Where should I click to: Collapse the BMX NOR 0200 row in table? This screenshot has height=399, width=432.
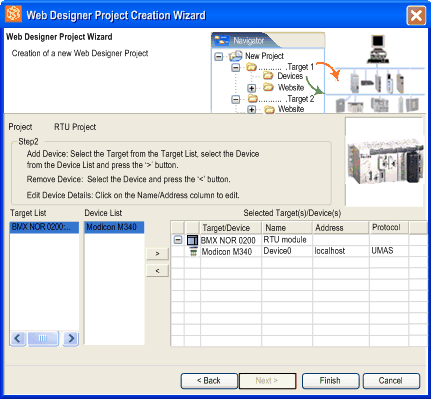178,240
